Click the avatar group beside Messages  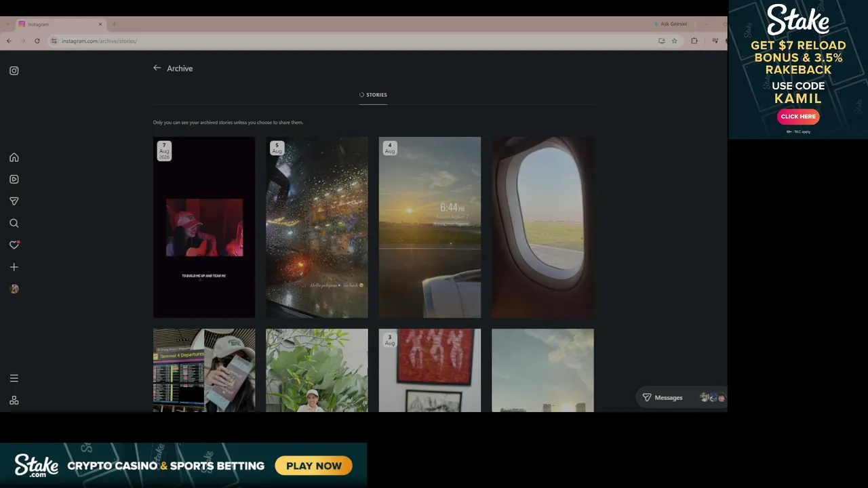pyautogui.click(x=713, y=398)
